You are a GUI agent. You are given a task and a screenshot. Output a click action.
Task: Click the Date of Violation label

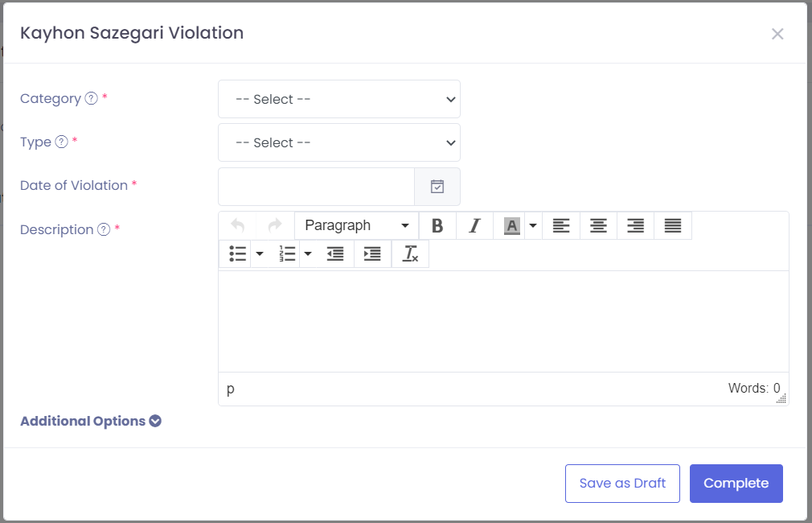[x=74, y=186]
